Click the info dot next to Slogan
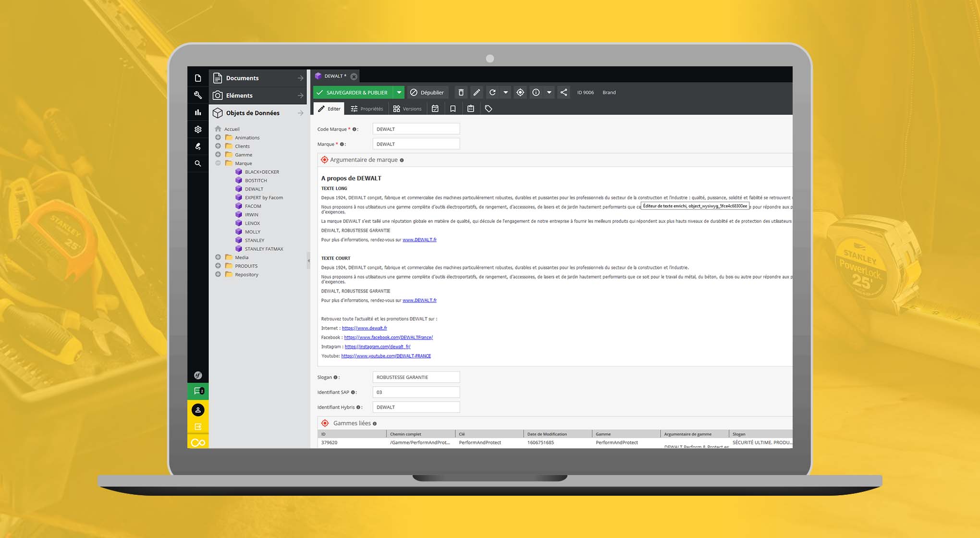 click(x=335, y=378)
